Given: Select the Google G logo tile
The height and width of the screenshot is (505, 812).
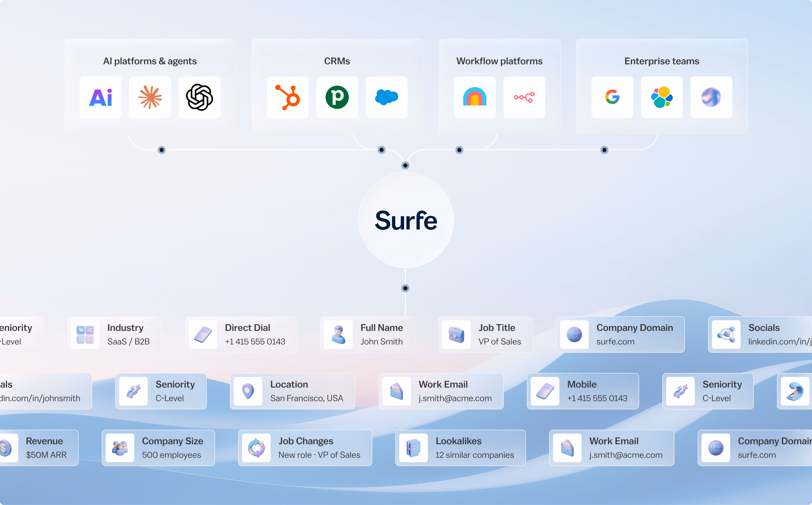Looking at the screenshot, I should click(x=612, y=97).
